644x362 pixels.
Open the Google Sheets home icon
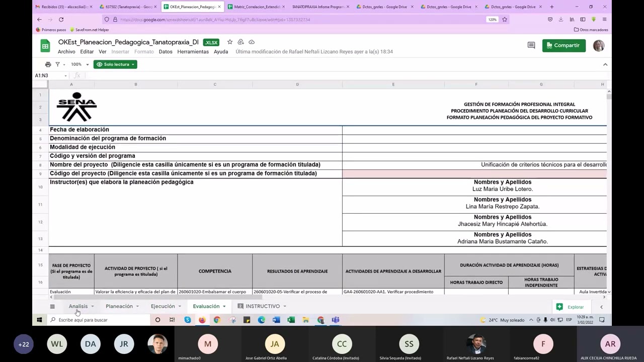(45, 46)
